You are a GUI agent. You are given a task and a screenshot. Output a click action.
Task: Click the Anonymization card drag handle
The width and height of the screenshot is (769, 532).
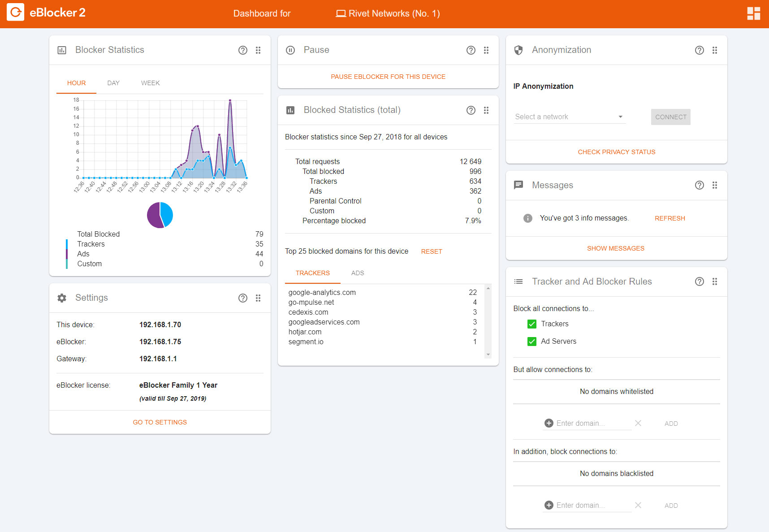pyautogui.click(x=715, y=50)
